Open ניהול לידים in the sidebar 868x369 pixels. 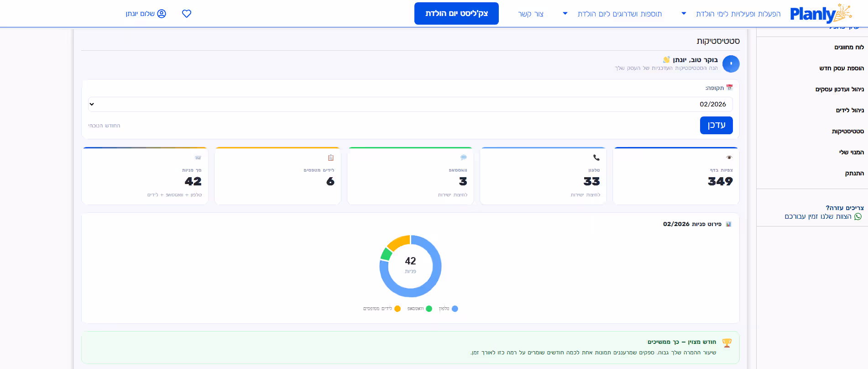(x=849, y=110)
